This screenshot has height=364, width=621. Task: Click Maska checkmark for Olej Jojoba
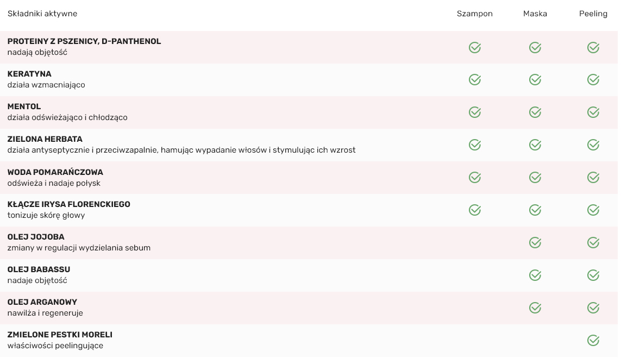tap(535, 243)
